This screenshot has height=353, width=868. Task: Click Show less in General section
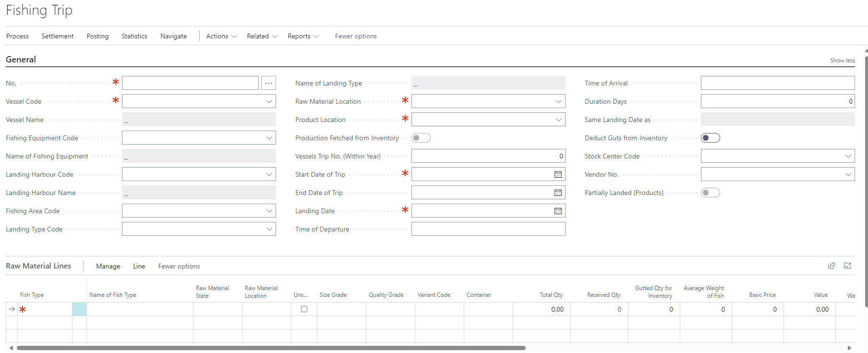(x=842, y=61)
